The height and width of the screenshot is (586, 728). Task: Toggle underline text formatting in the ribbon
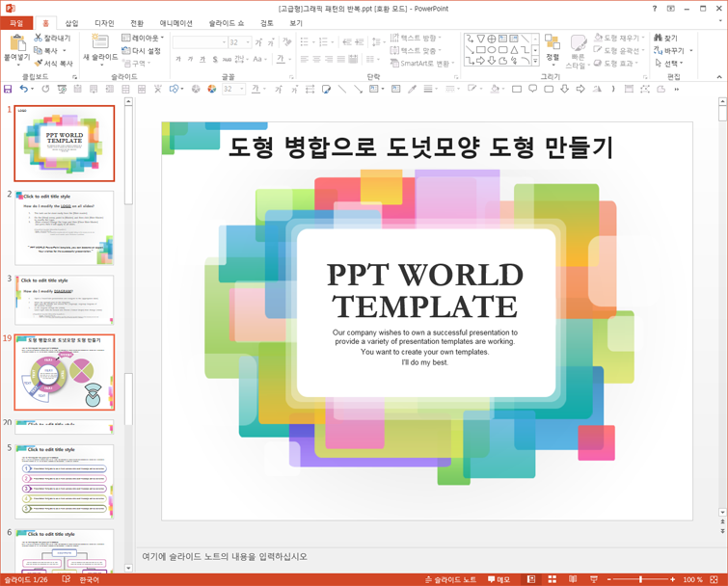tap(202, 60)
